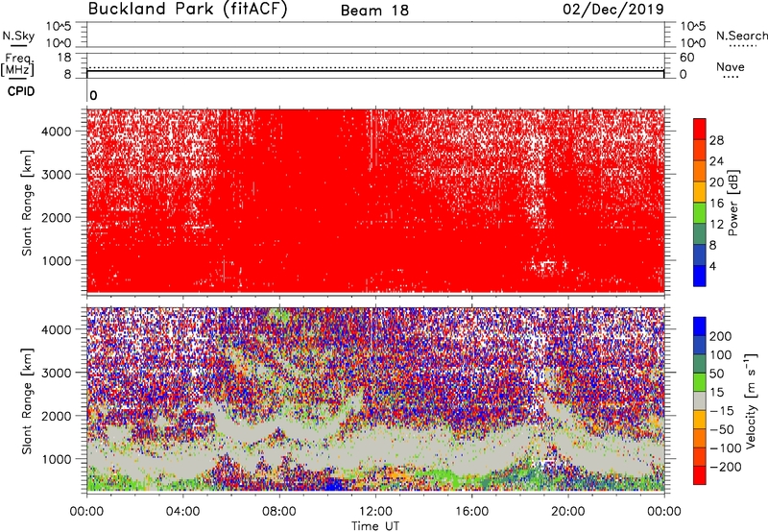Click the right "10^0" noise axis tick
The width and height of the screenshot is (768, 532).
tap(692, 43)
